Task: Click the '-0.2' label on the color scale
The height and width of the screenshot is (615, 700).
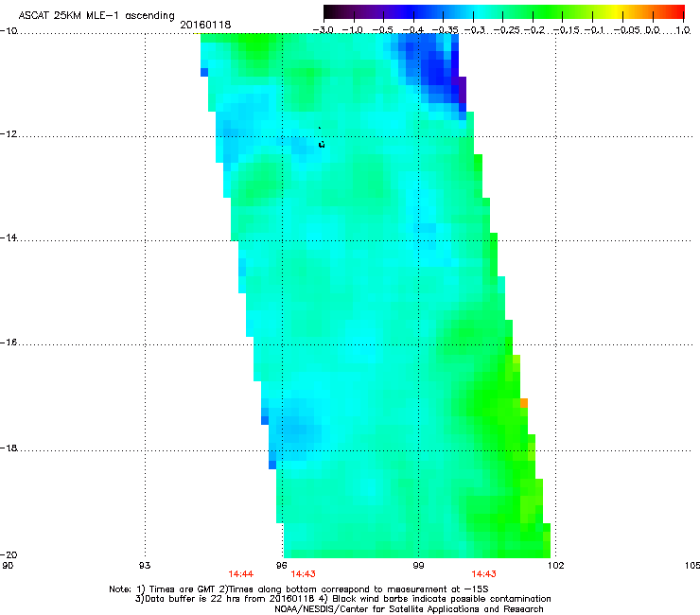Action: [x=534, y=30]
